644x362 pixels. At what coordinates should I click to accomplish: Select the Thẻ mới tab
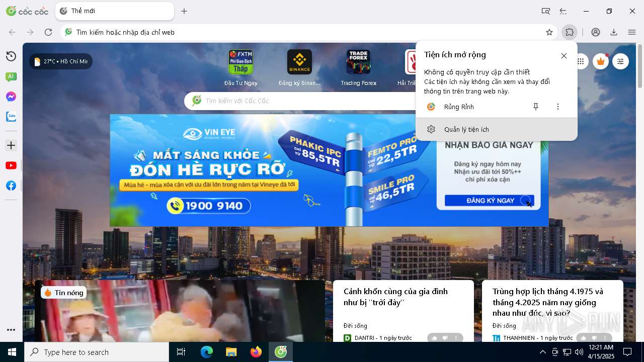pos(115,11)
